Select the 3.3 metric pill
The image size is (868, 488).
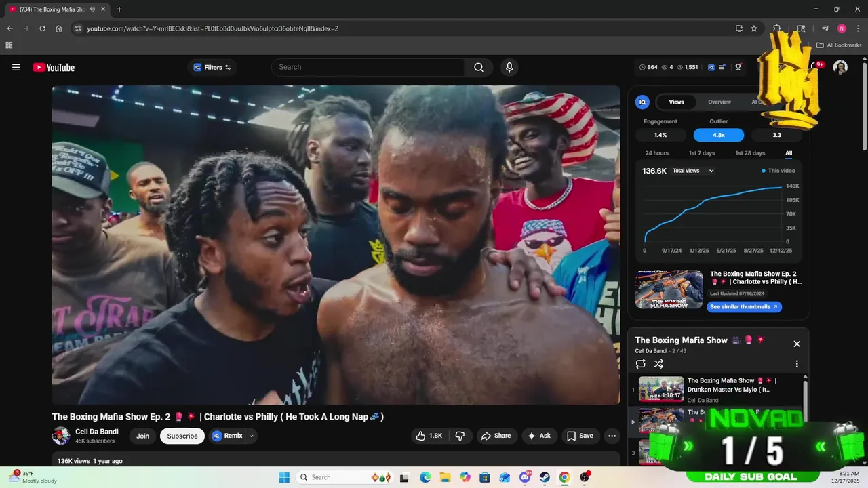tap(777, 135)
